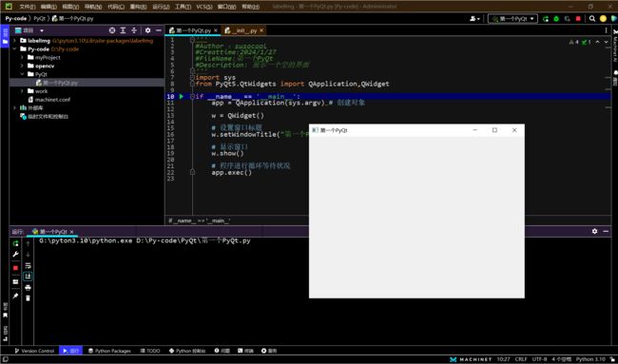Open the 工具(T) menu
Image resolution: width=618 pixels, height=364 pixels.
tap(183, 7)
